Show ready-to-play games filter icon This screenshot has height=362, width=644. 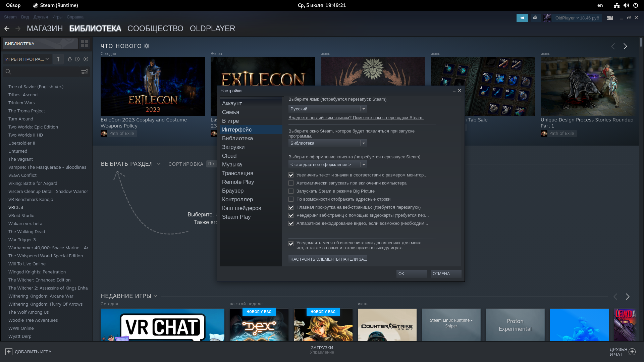[86, 59]
